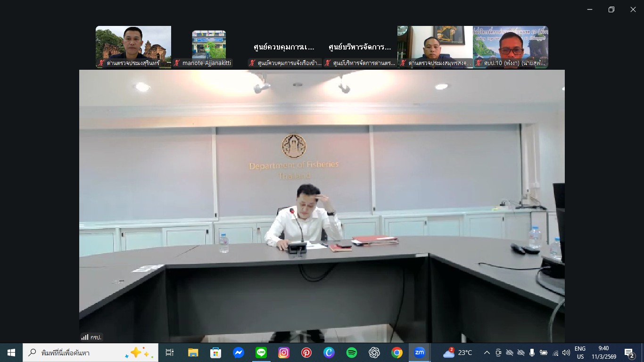Launch LINE from the taskbar
This screenshot has height=362, width=644.
(261, 352)
